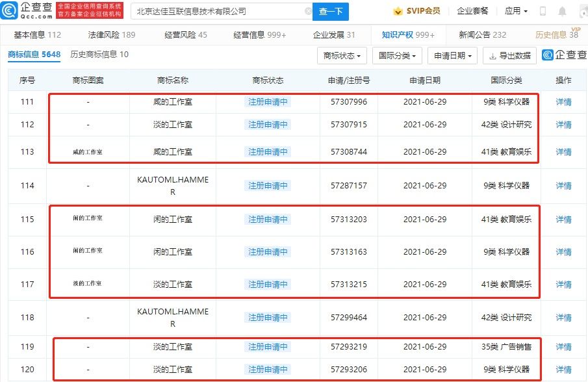The height and width of the screenshot is (382, 588).
Task: Click the 查一下 search button
Action: (330, 12)
